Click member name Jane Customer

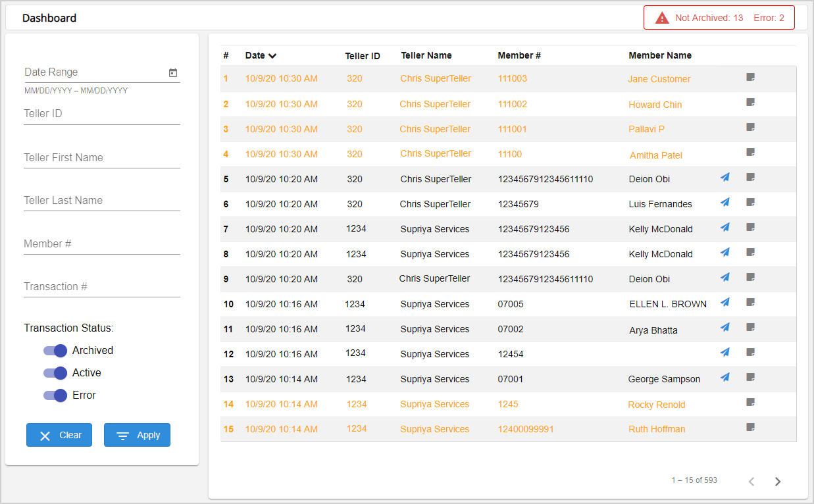(659, 79)
